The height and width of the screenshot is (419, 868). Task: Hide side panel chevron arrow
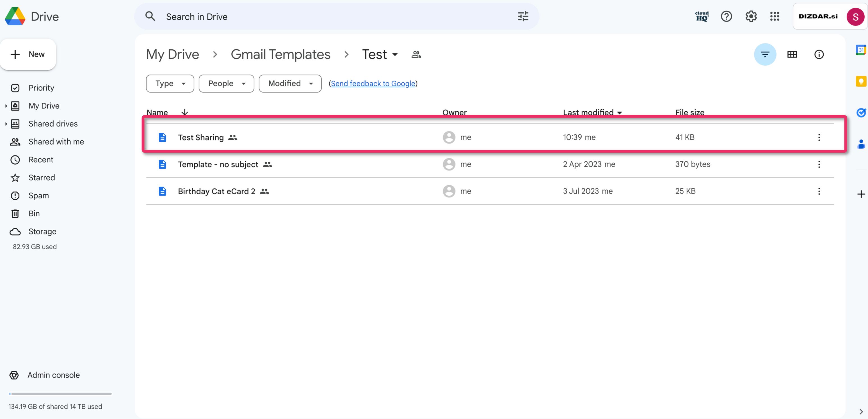click(x=861, y=411)
